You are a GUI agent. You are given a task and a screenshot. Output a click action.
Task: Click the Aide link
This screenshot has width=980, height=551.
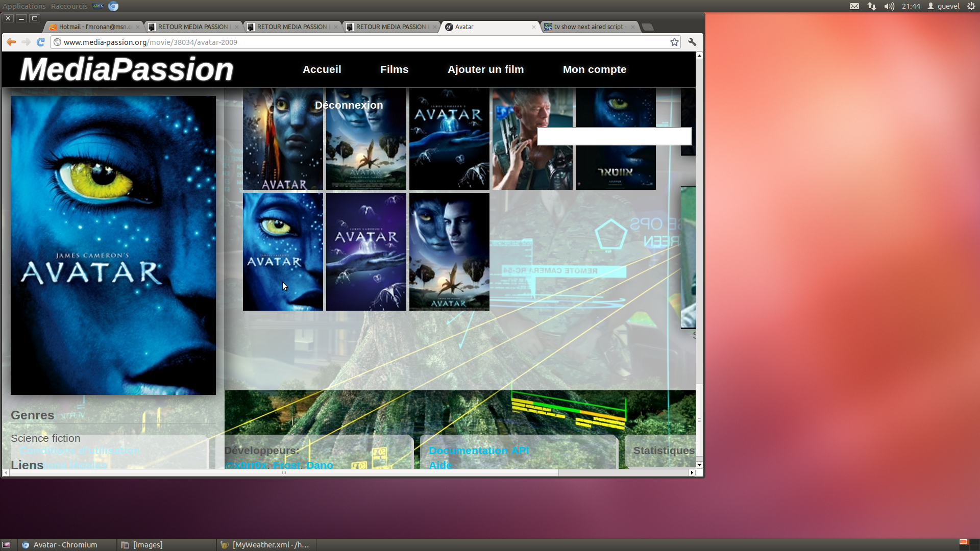[x=440, y=465]
